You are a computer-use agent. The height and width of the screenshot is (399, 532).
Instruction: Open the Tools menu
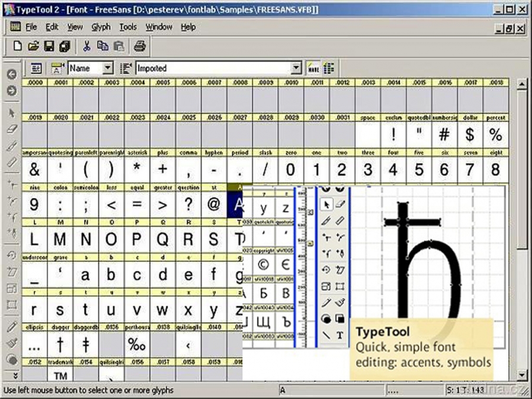(128, 27)
